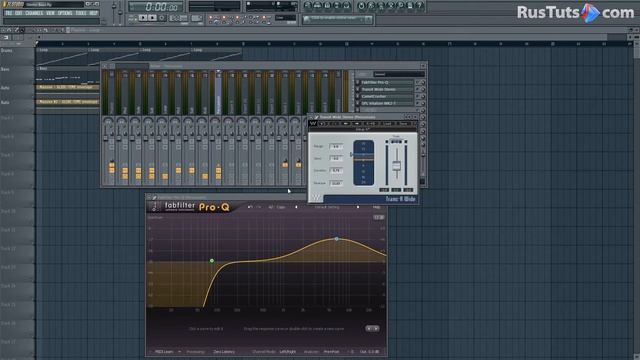Select the Transit Wide Stereo effect slot
The image size is (640, 360).
pos(387,89)
